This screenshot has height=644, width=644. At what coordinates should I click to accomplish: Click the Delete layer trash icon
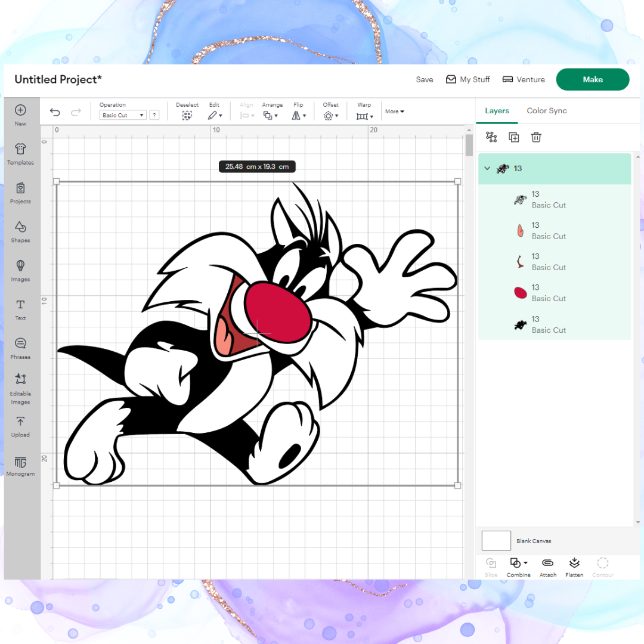pos(536,137)
